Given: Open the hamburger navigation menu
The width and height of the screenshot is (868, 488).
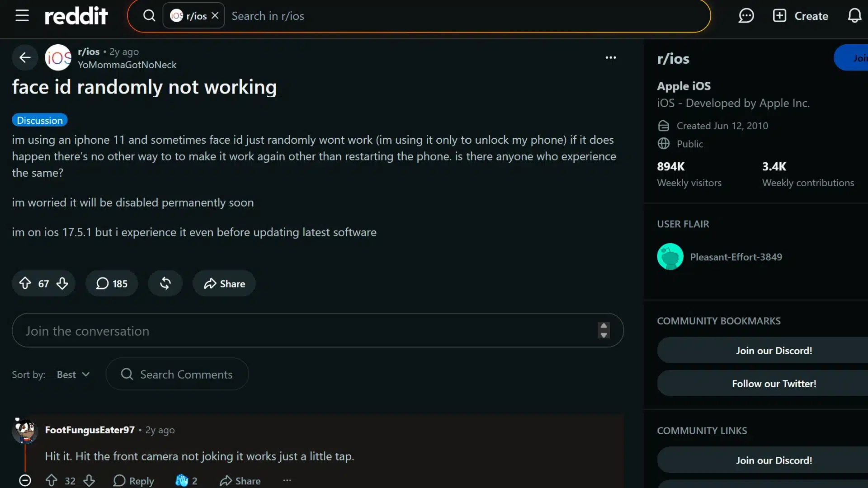Looking at the screenshot, I should pyautogui.click(x=22, y=16).
